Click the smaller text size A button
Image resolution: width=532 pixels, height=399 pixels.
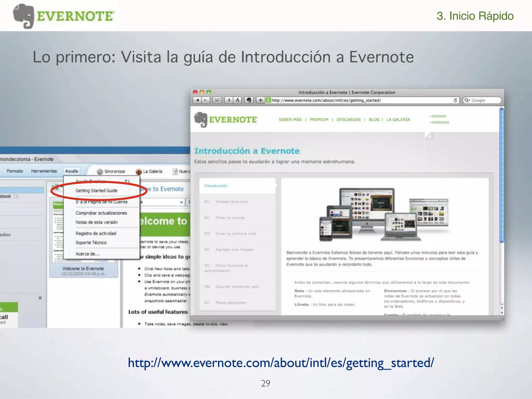pos(229,100)
